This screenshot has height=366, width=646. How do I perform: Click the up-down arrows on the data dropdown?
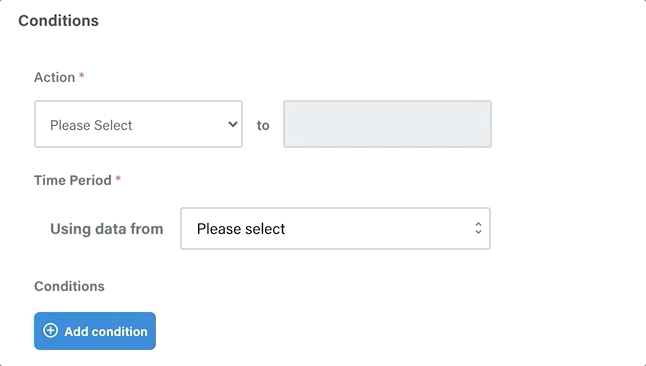(478, 228)
